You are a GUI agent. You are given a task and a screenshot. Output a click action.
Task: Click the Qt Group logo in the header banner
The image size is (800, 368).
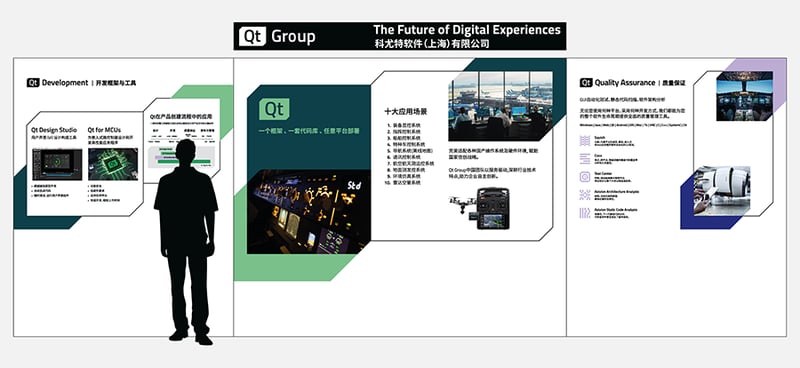tap(277, 36)
